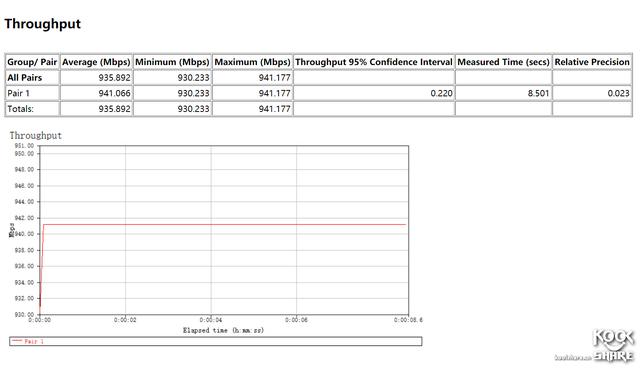
Task: Click the confidence interval value 0.220
Action: (441, 93)
